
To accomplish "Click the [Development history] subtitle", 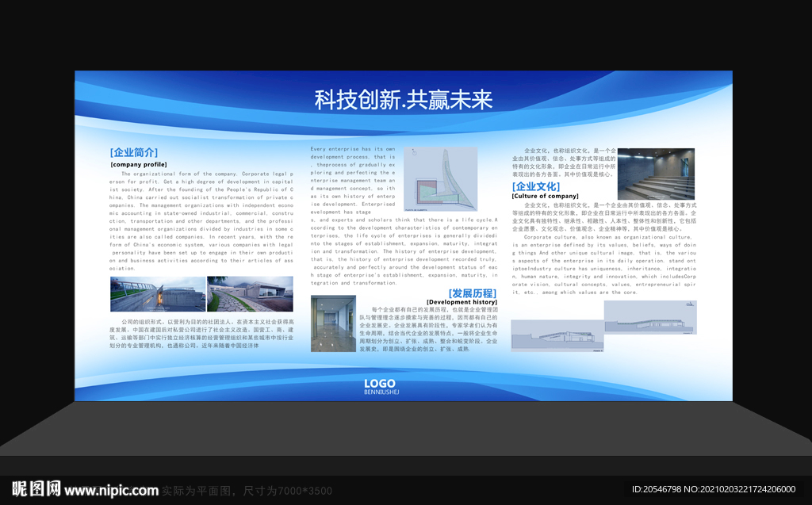I will point(462,302).
